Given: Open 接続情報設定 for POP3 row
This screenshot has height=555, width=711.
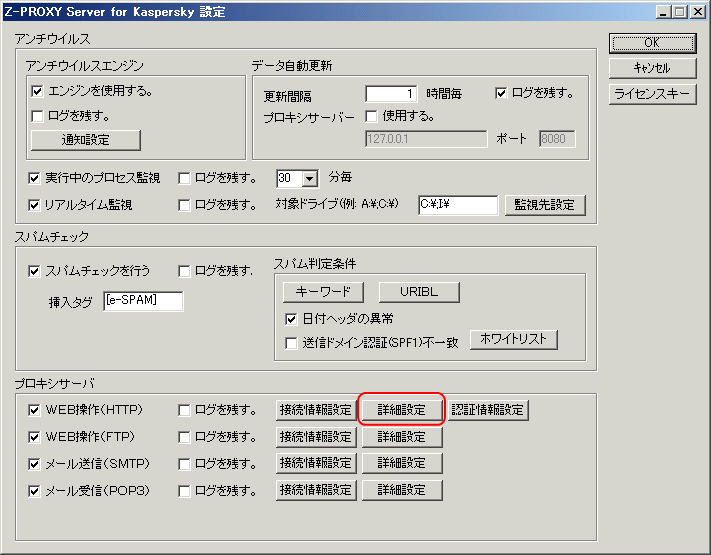Looking at the screenshot, I should click(x=316, y=490).
